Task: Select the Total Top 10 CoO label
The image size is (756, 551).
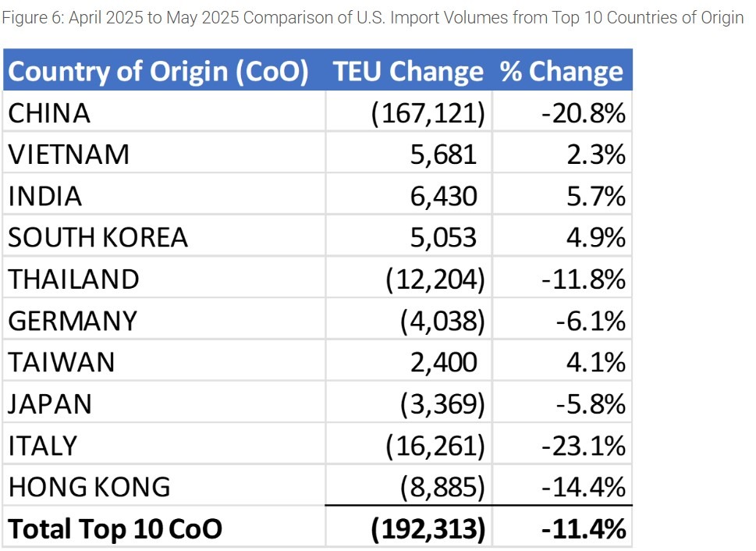Action: point(115,529)
